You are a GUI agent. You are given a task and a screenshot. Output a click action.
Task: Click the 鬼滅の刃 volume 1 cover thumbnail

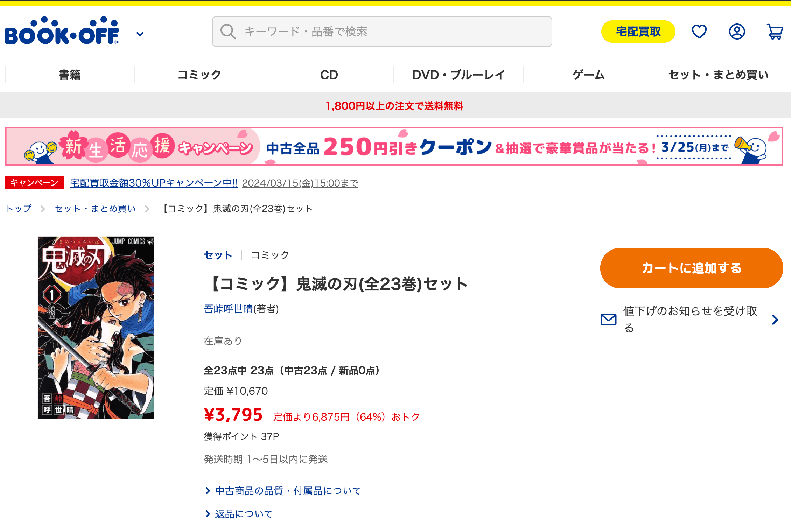(96, 328)
